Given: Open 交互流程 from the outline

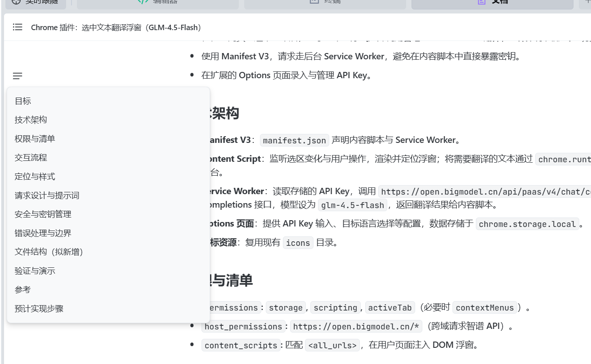Looking at the screenshot, I should click(31, 158).
